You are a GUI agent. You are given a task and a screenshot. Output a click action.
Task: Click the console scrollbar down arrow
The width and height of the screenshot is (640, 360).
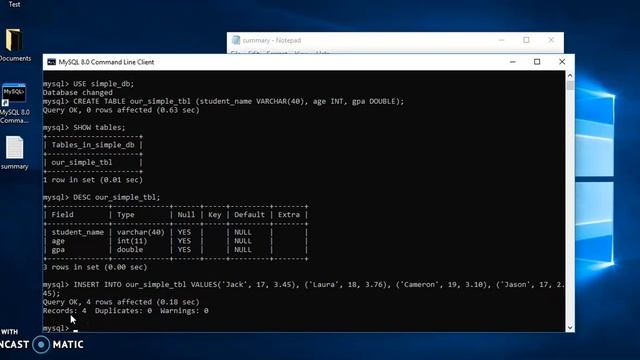click(x=570, y=327)
